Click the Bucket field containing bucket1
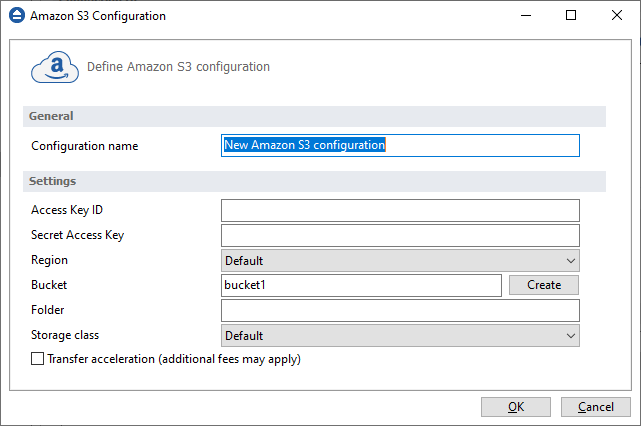This screenshot has height=426, width=641. pos(361,285)
